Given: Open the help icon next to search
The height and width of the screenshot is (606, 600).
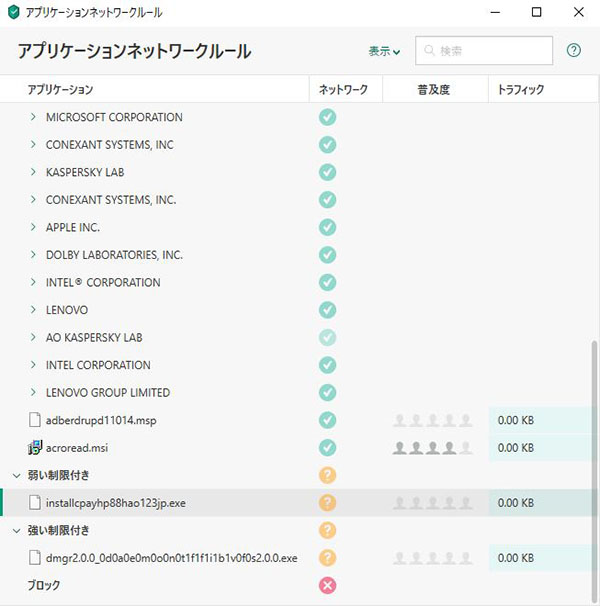Looking at the screenshot, I should click(574, 50).
